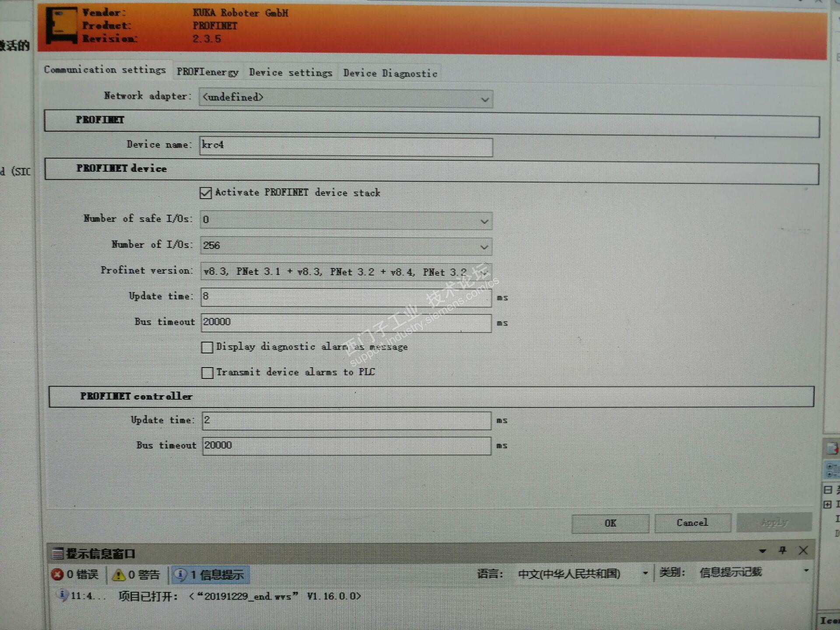This screenshot has width=840, height=630.
Task: Click the Device name input field
Action: [x=346, y=146]
